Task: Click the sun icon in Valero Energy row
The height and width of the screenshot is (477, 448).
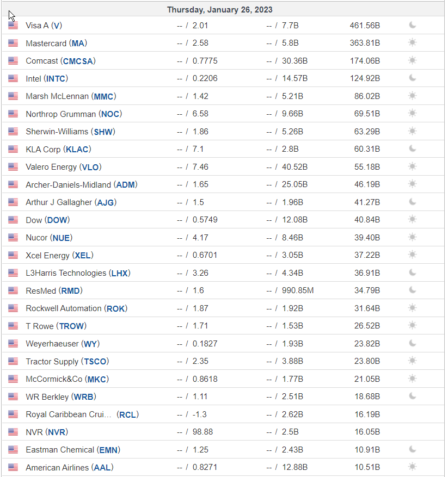Action: pyautogui.click(x=413, y=166)
